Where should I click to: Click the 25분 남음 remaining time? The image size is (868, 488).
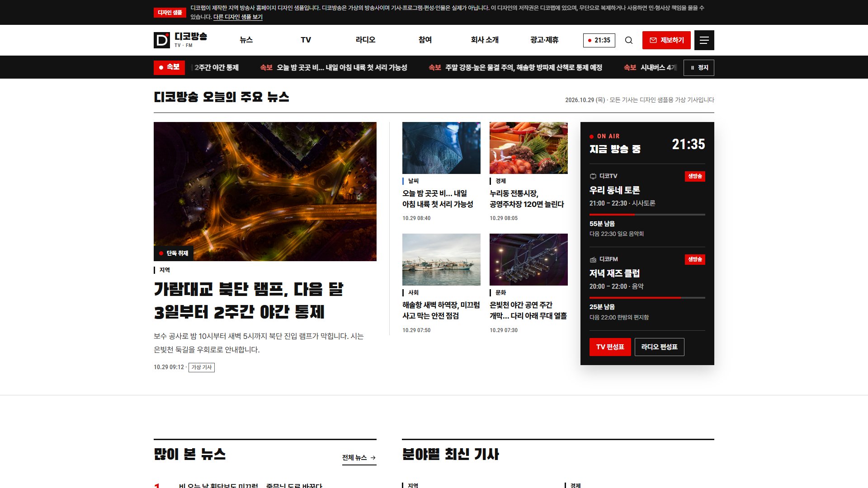pyautogui.click(x=602, y=307)
